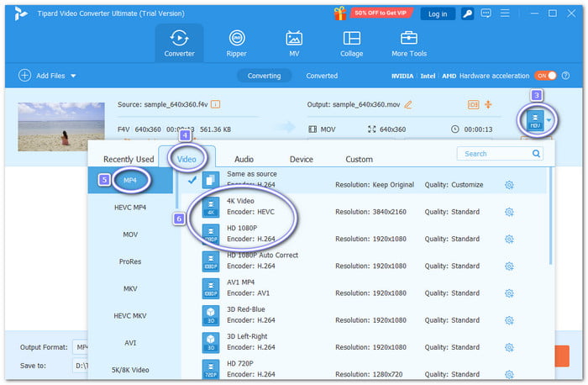Open the Audio format tab

(244, 159)
